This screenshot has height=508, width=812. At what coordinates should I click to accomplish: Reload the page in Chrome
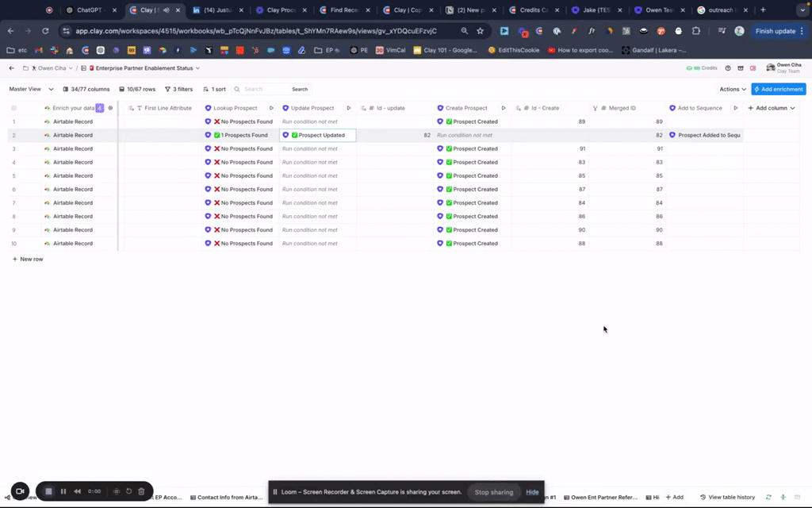(45, 31)
